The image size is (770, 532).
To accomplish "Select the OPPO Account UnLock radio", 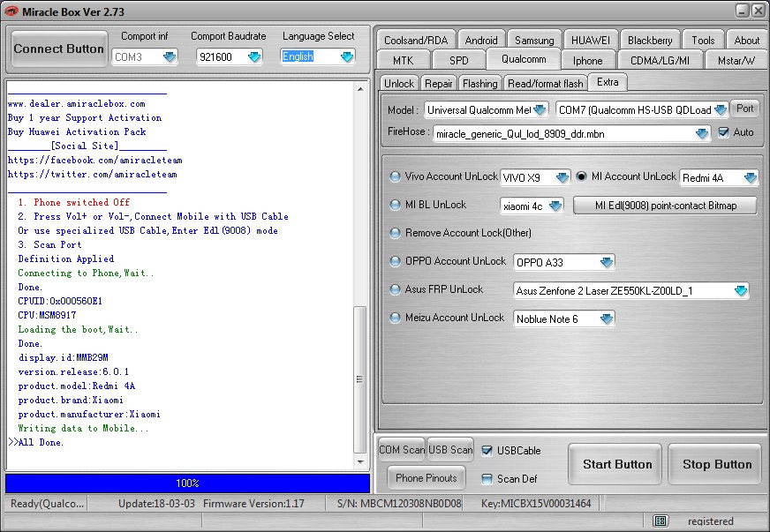I will (x=395, y=261).
